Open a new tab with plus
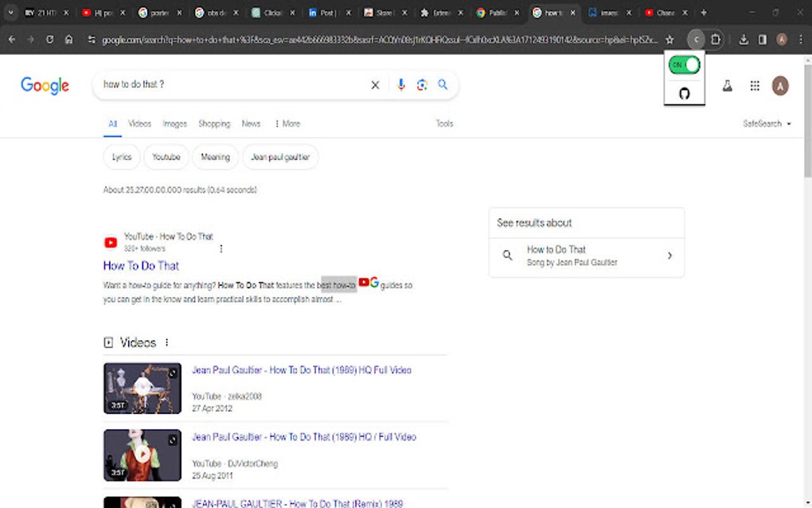This screenshot has height=508, width=812. 703,13
